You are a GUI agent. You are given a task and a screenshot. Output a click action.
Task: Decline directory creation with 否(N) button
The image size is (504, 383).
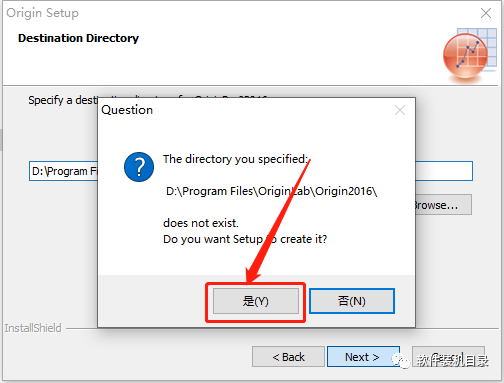(352, 301)
